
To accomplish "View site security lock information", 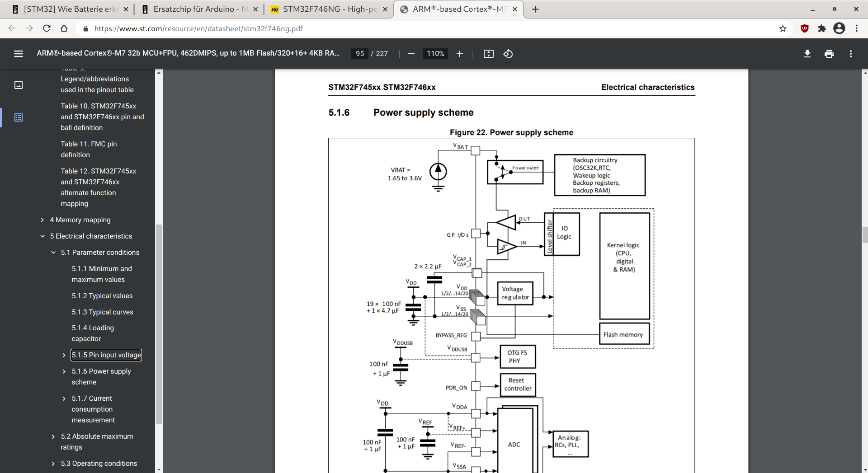I will click(x=85, y=28).
